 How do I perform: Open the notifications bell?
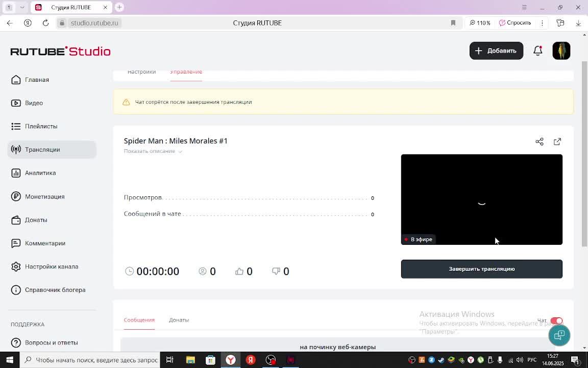click(x=538, y=51)
